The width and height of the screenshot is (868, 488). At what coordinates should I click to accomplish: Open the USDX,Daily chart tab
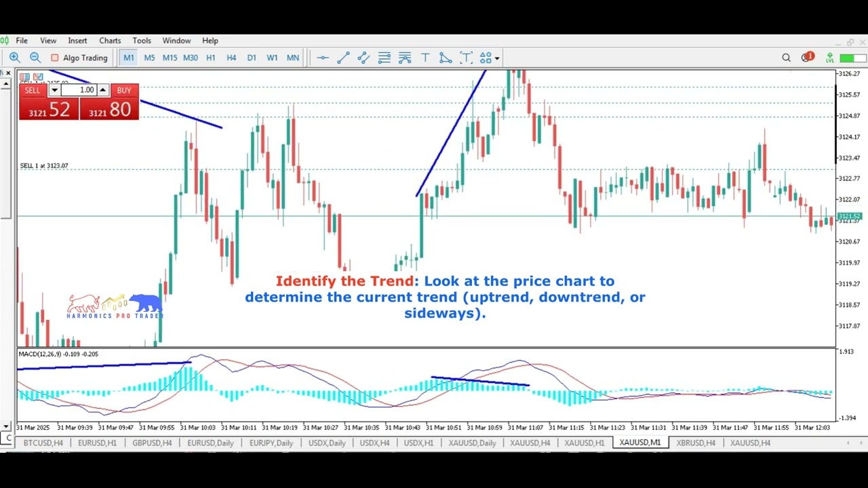click(x=327, y=443)
